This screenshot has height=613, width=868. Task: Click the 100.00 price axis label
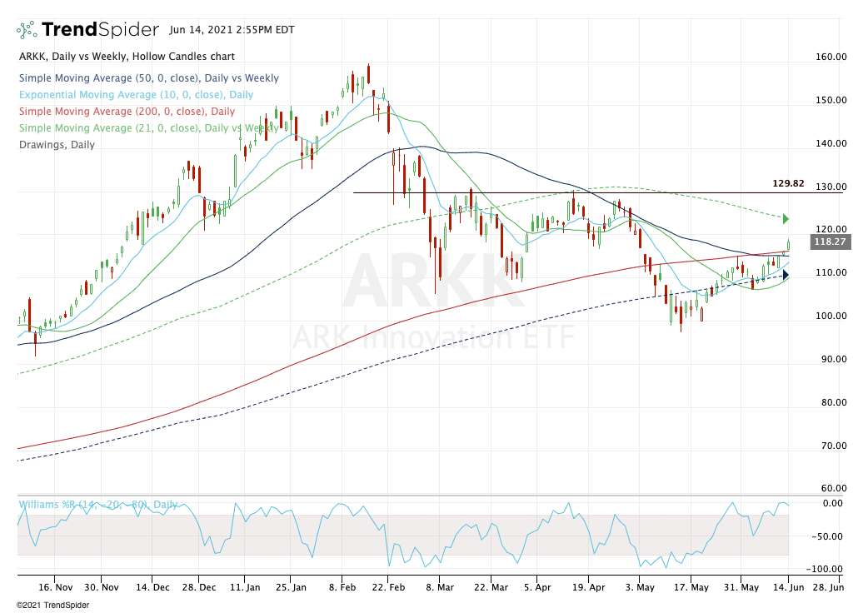click(831, 316)
